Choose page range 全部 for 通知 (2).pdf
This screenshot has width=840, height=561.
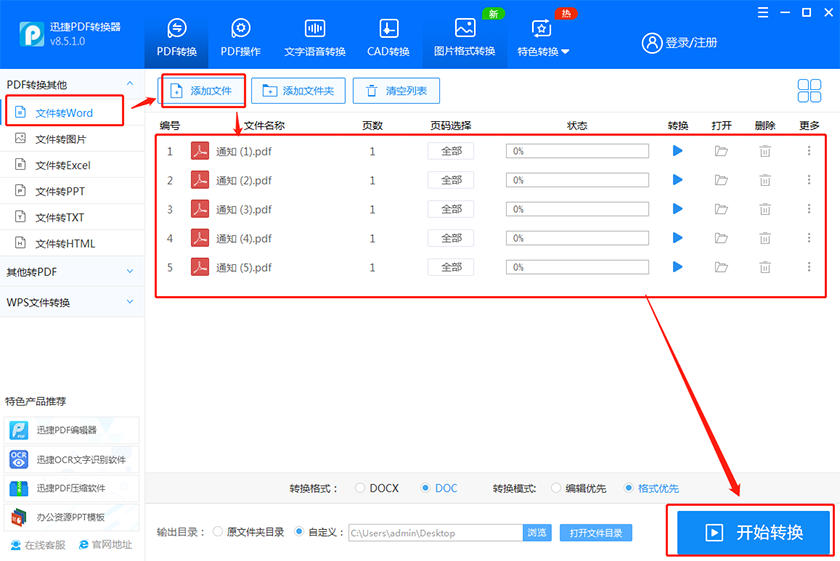point(451,180)
